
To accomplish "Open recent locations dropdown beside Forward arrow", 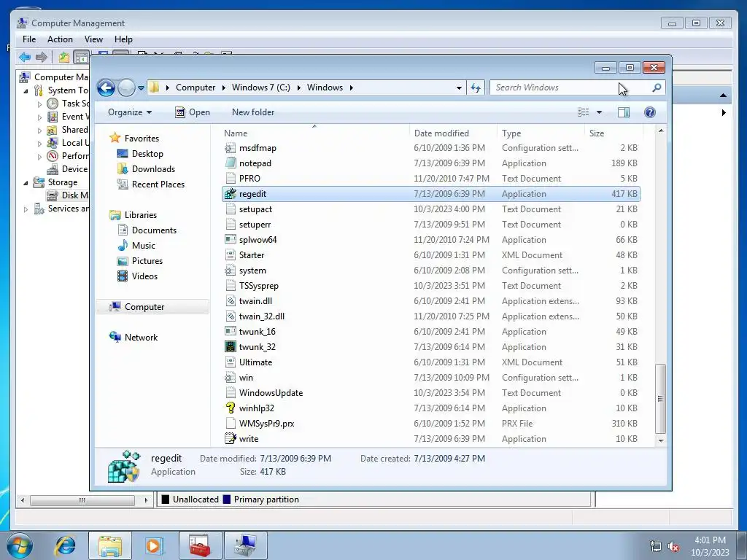I will [x=141, y=88].
